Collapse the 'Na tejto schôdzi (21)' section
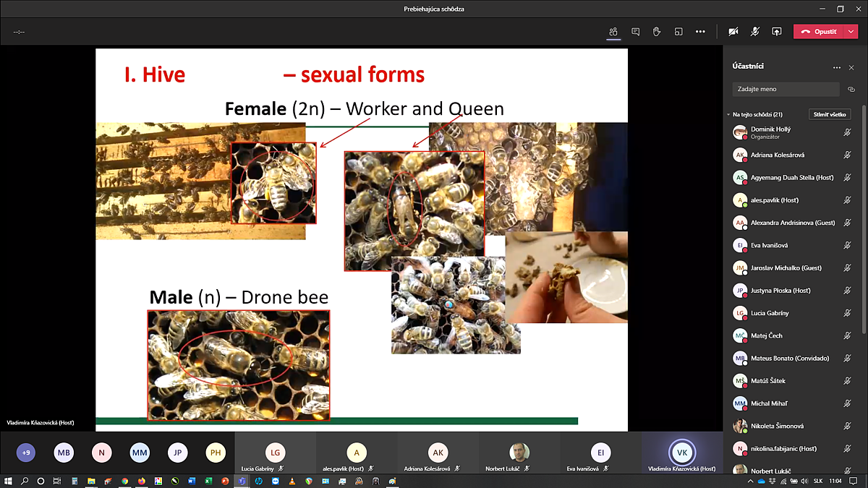Screen dimensions: 868x488 (728, 114)
